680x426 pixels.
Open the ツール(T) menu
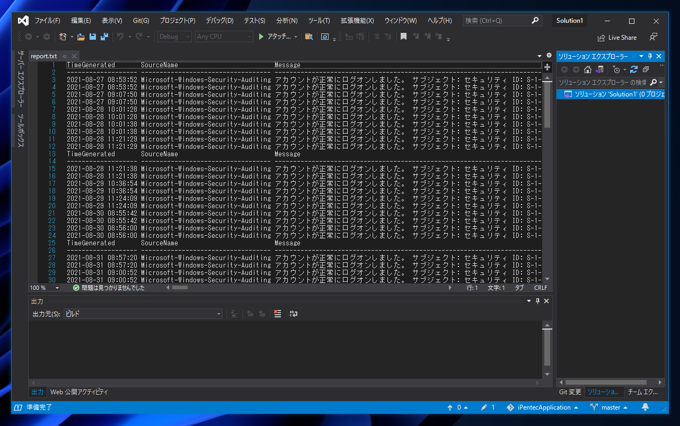pyautogui.click(x=319, y=20)
